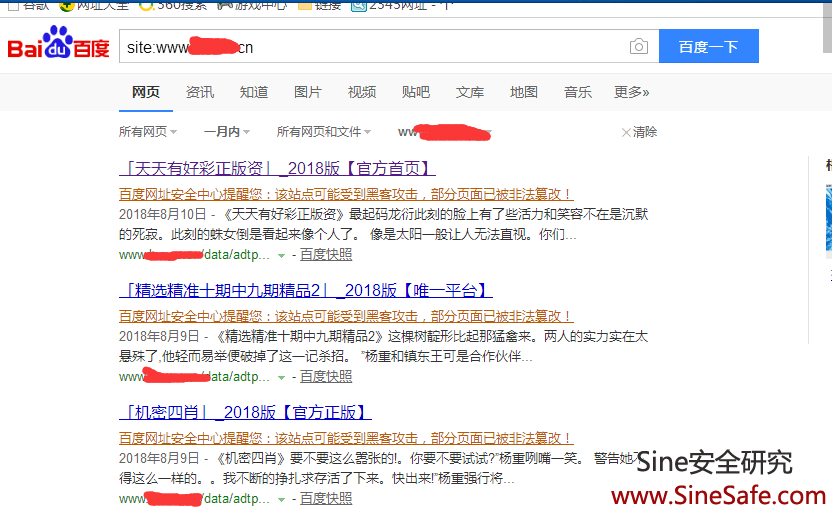Viewport: 832px width, 526px height.
Task: Switch to the 图片 tab
Action: pos(308,92)
